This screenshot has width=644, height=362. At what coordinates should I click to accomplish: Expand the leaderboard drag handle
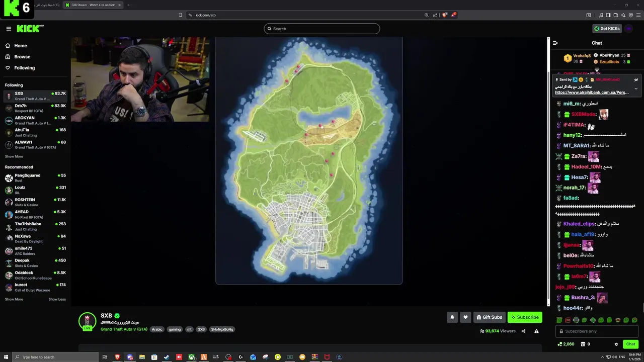click(x=597, y=70)
